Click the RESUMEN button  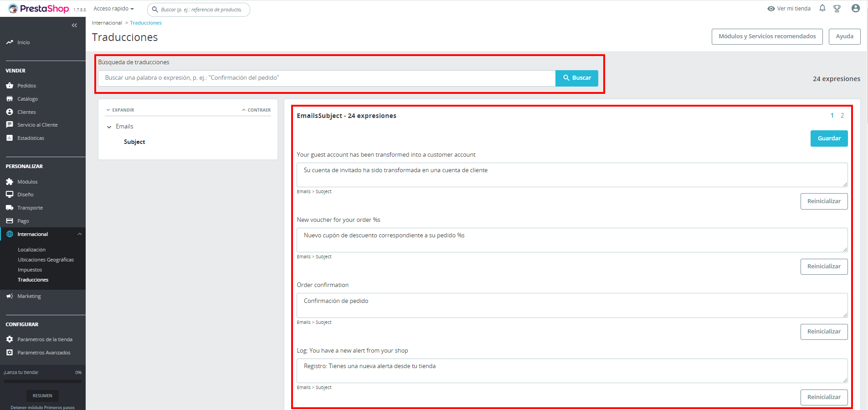point(42,396)
